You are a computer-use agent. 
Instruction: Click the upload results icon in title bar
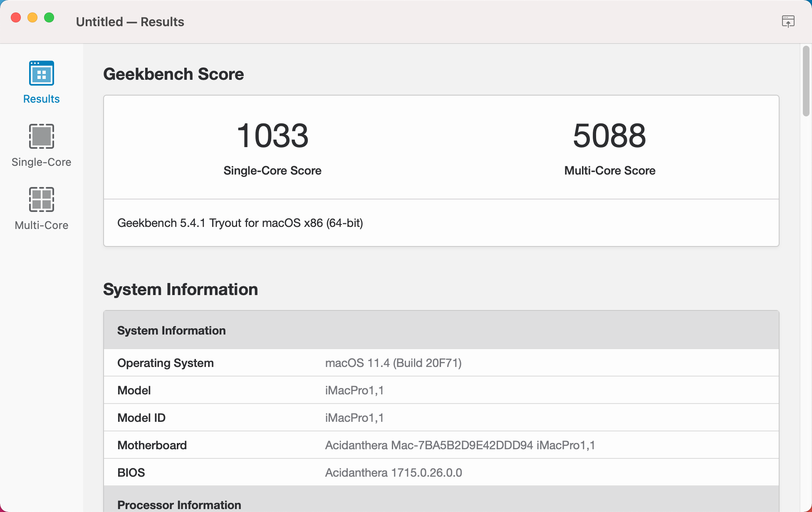(788, 21)
